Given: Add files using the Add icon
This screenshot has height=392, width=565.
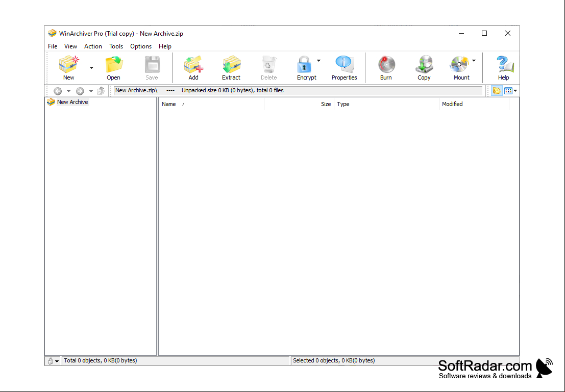Looking at the screenshot, I should coord(193,65).
